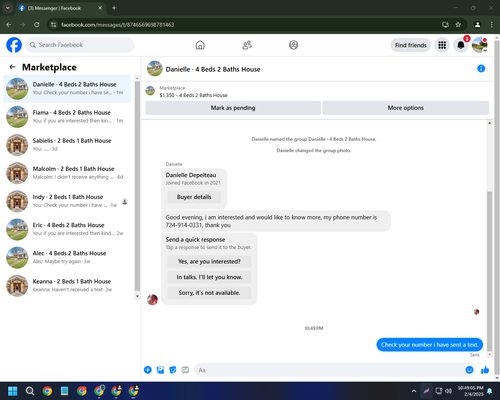The image size is (500, 400).
Task: Reload the page
Action: point(37,25)
